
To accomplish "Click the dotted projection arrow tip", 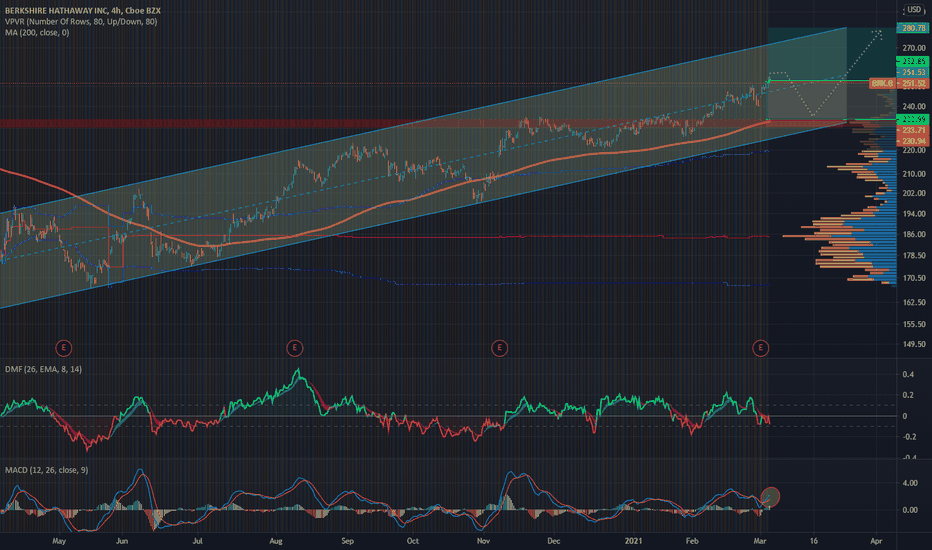I will 879,33.
